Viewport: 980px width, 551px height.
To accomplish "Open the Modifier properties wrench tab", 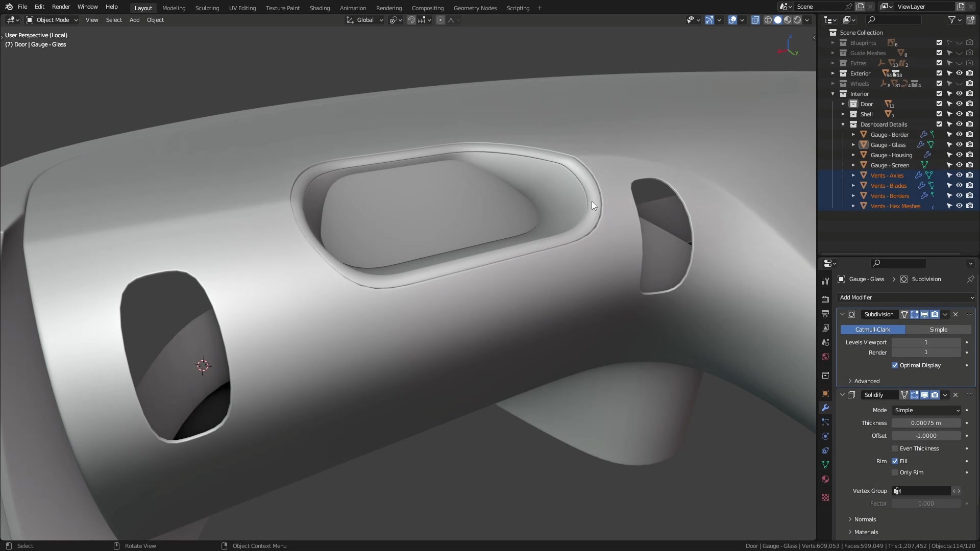I will 825,408.
